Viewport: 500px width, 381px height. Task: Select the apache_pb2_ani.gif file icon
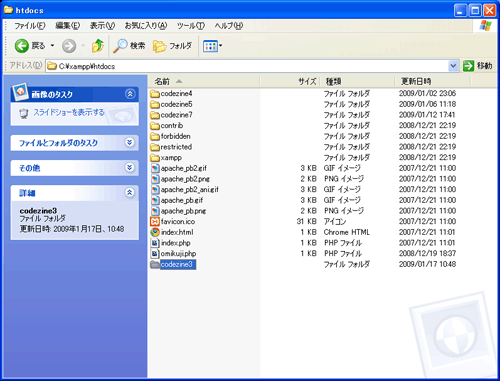coord(155,190)
